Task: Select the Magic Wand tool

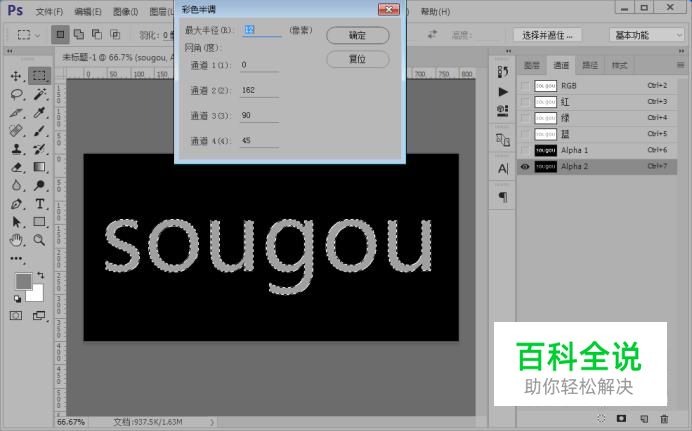Action: [x=39, y=94]
